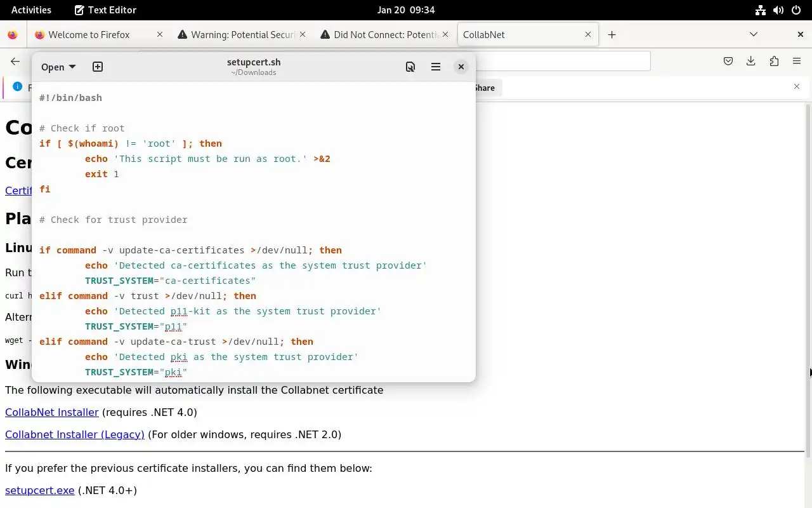
Task: Click the '#!/bin/bash' line in editor
Action: coord(70,98)
